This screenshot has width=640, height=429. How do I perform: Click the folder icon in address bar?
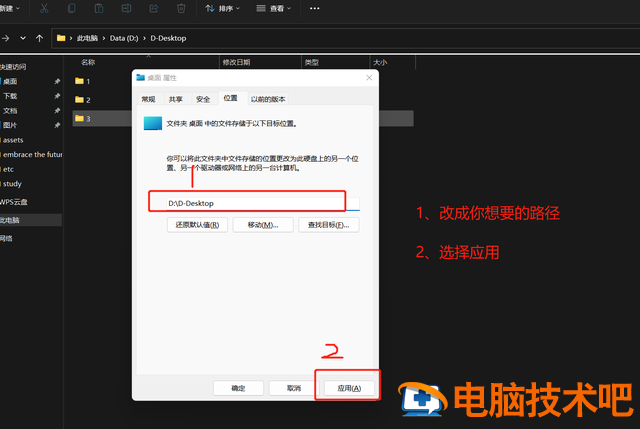tap(61, 38)
